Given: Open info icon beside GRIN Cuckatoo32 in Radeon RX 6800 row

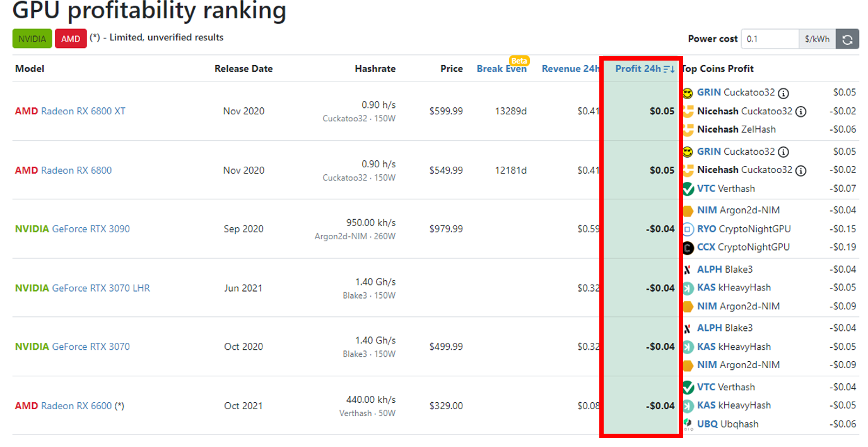Looking at the screenshot, I should tap(783, 152).
